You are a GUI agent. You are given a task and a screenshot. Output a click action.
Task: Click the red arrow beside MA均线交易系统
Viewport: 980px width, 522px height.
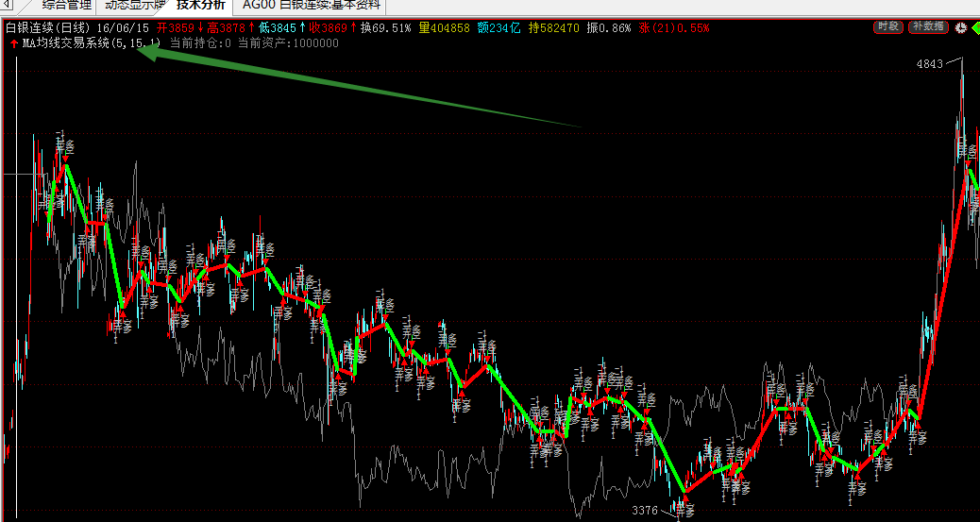pyautogui.click(x=14, y=43)
